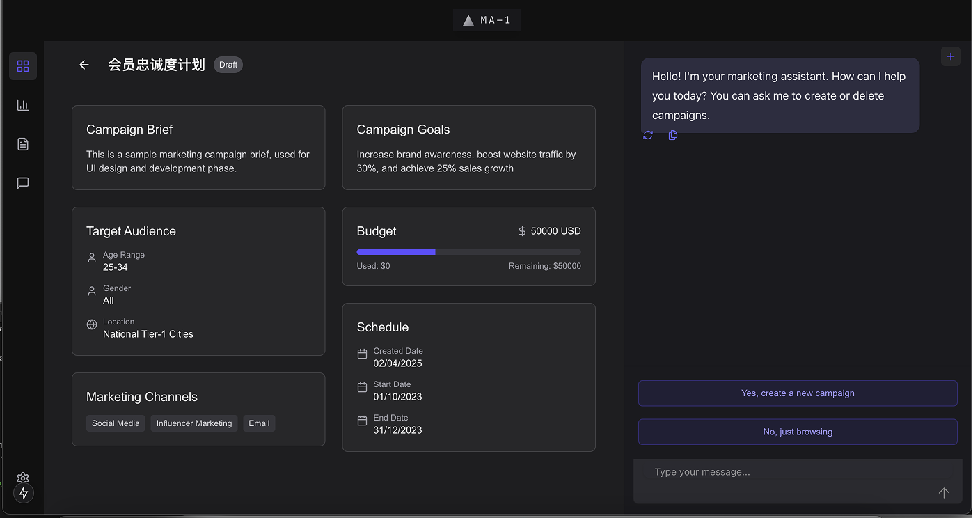This screenshot has width=980, height=518.
Task: Click the Age Range person icon
Action: pos(92,258)
